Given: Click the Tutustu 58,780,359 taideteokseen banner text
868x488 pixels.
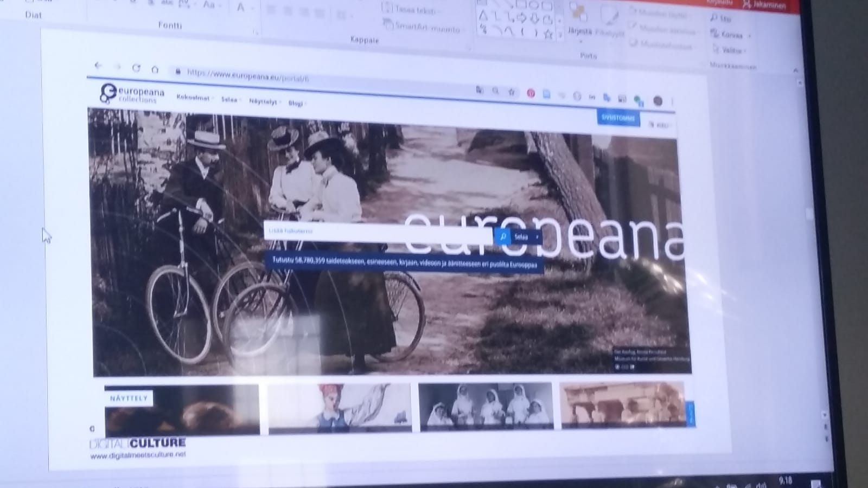Looking at the screenshot, I should click(x=404, y=261).
